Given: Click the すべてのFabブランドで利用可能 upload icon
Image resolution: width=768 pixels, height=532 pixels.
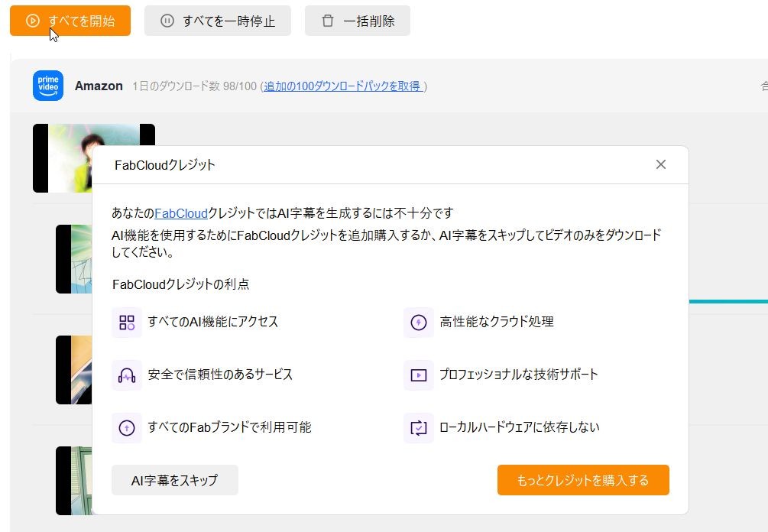Looking at the screenshot, I should coord(127,427).
